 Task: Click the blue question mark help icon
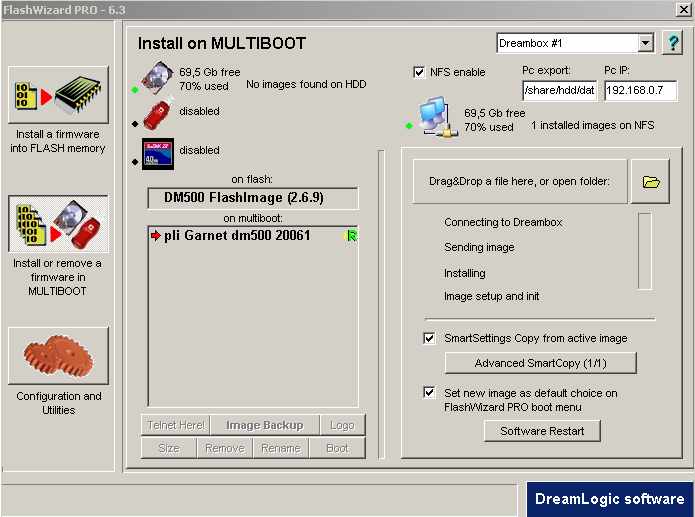click(x=672, y=43)
